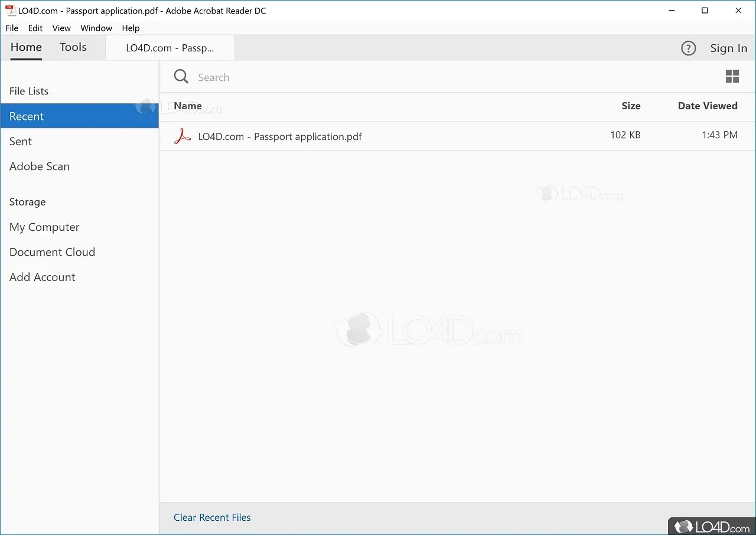This screenshot has height=535, width=756.
Task: Sort by Date Viewed column header
Action: [x=708, y=106]
